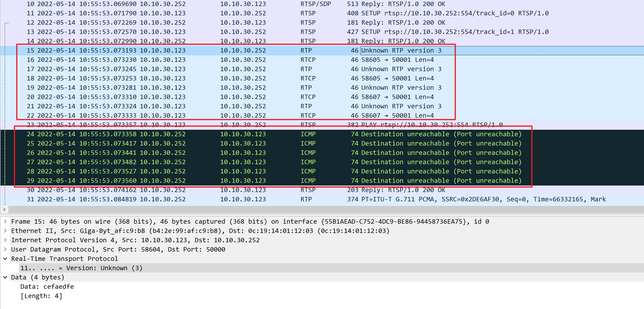Select packet 18 RTCP row
Image resolution: width=644 pixels, height=309 pixels.
click(322, 78)
